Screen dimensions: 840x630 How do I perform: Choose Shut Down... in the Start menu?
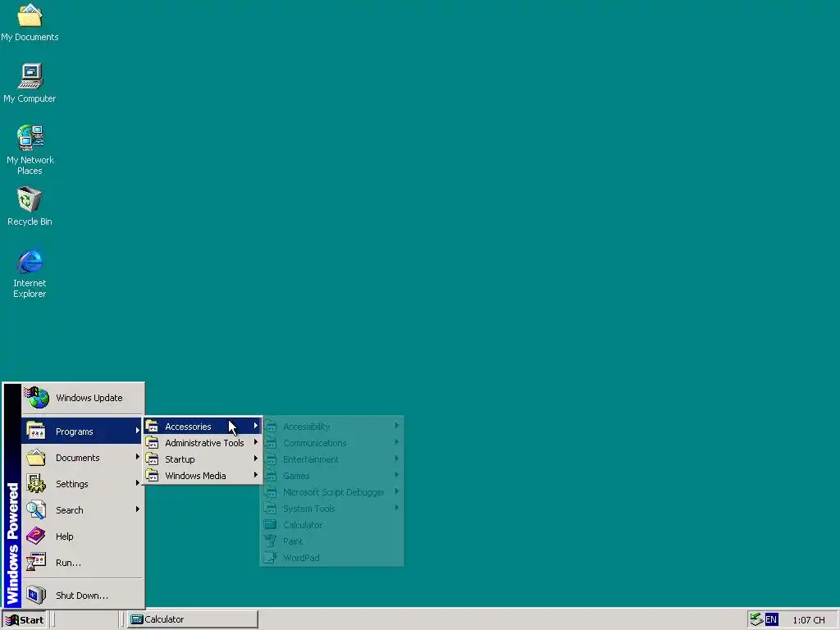pyautogui.click(x=83, y=596)
